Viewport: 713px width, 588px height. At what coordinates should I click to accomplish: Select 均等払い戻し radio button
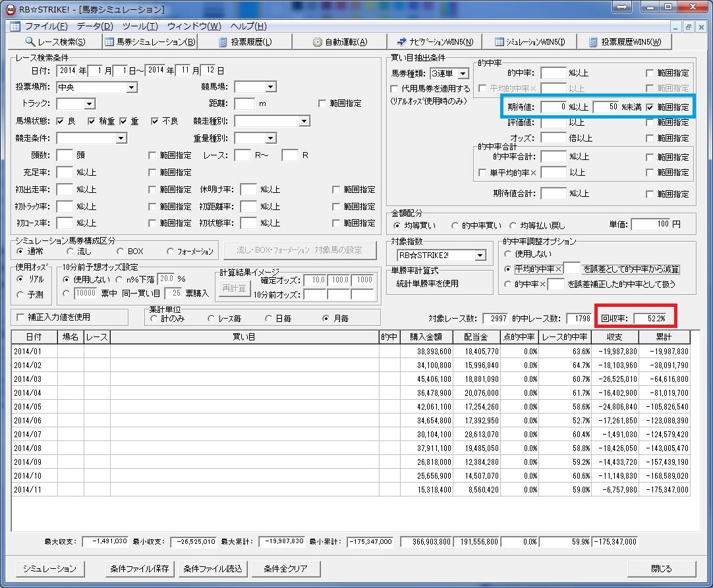[x=513, y=225]
